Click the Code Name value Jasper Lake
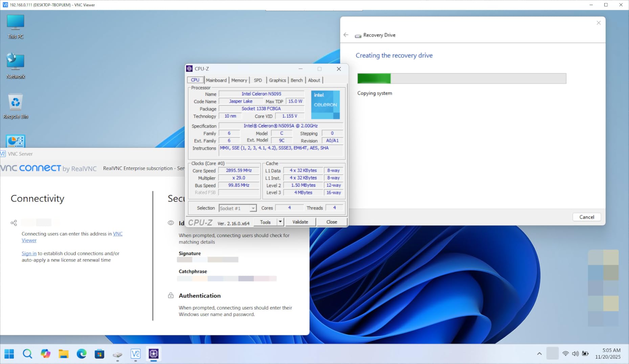Screen dimensions: 629x364 pos(241,101)
